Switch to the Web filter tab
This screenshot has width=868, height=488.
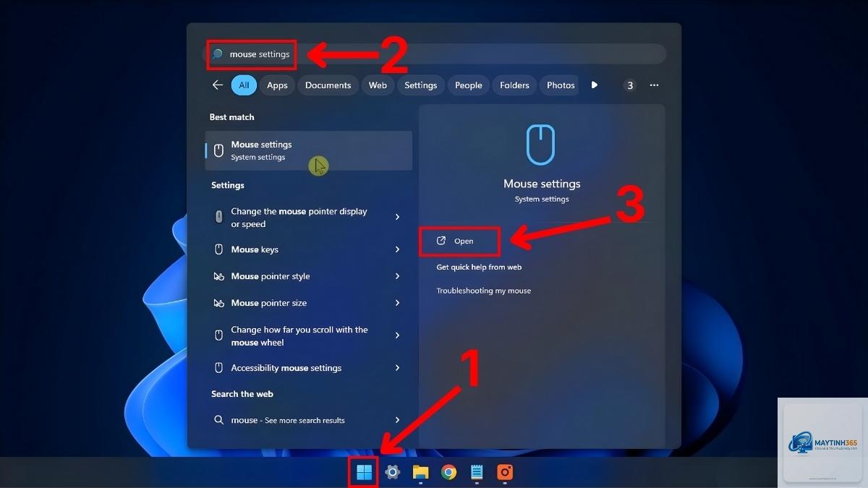pos(378,85)
